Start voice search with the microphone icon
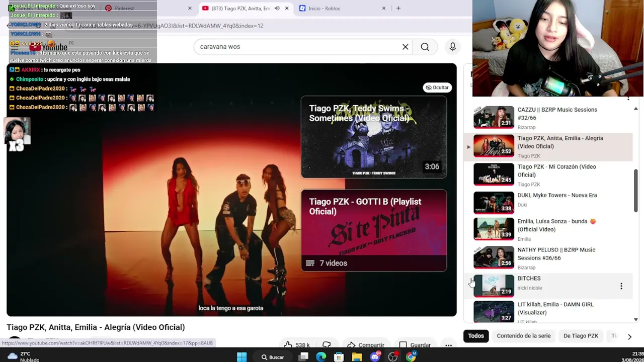The height and width of the screenshot is (362, 644). click(452, 47)
